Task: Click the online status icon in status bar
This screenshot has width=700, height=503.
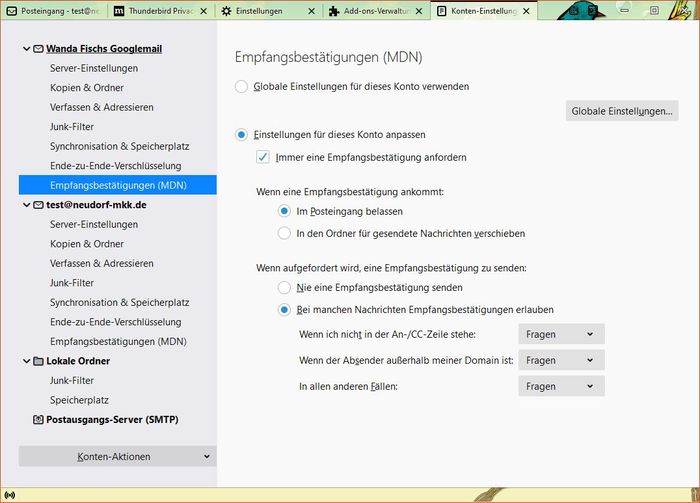Action: tap(10, 494)
